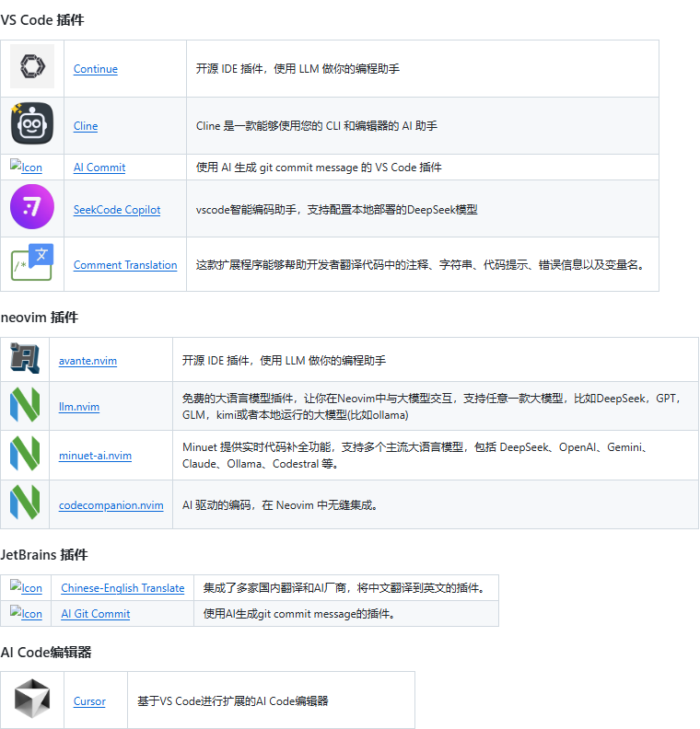Viewport: 700px width, 729px height.
Task: Click the Neovim logo beside minuet-ai.nvim
Action: (25, 453)
